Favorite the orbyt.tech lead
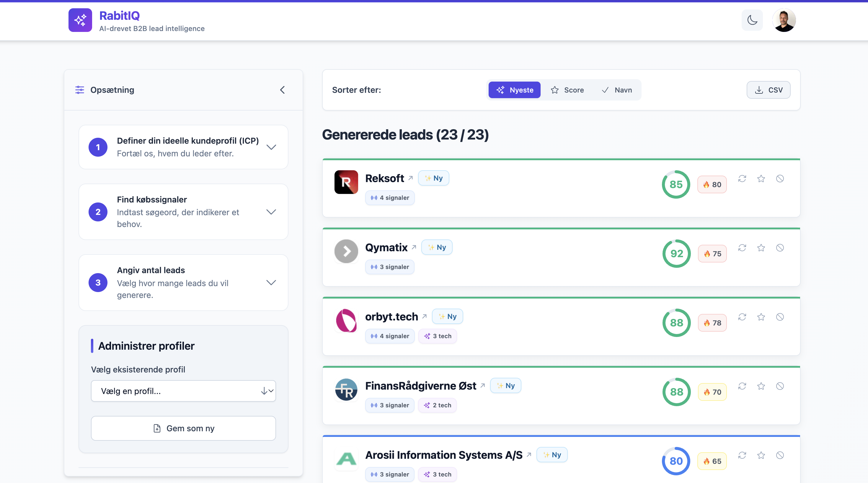868x483 pixels. [x=761, y=317]
